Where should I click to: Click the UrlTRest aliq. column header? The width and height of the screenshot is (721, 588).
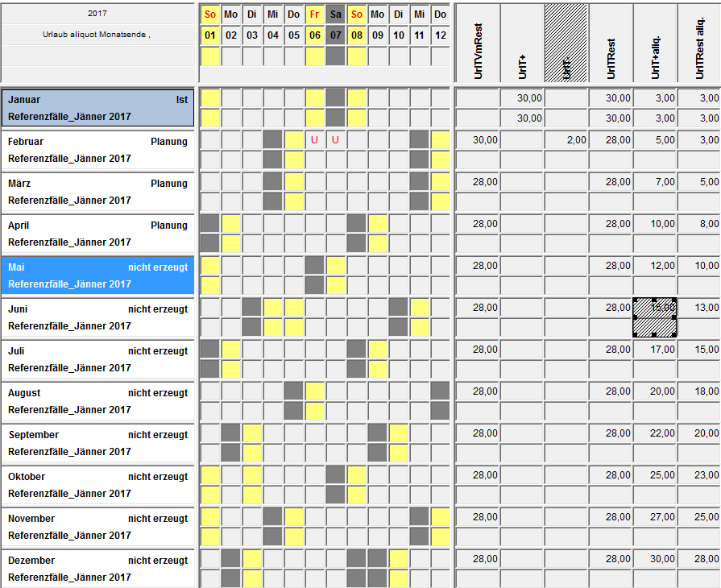pos(698,43)
